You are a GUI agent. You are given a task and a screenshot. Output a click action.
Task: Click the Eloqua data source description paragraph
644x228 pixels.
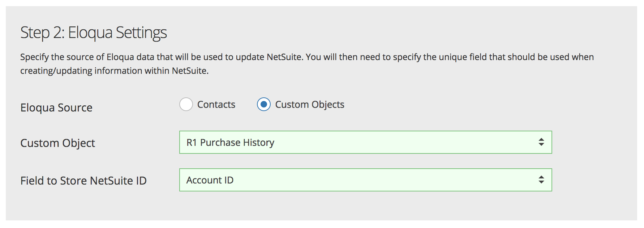pyautogui.click(x=306, y=64)
